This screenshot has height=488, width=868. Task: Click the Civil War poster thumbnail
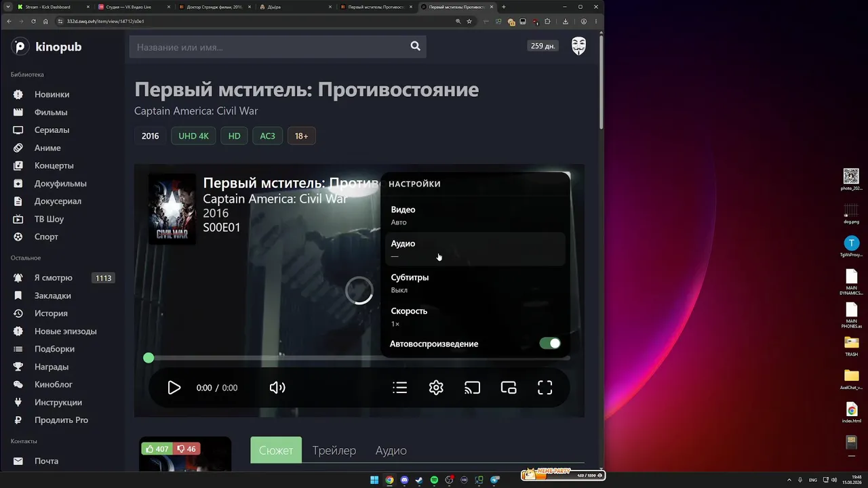tap(172, 209)
